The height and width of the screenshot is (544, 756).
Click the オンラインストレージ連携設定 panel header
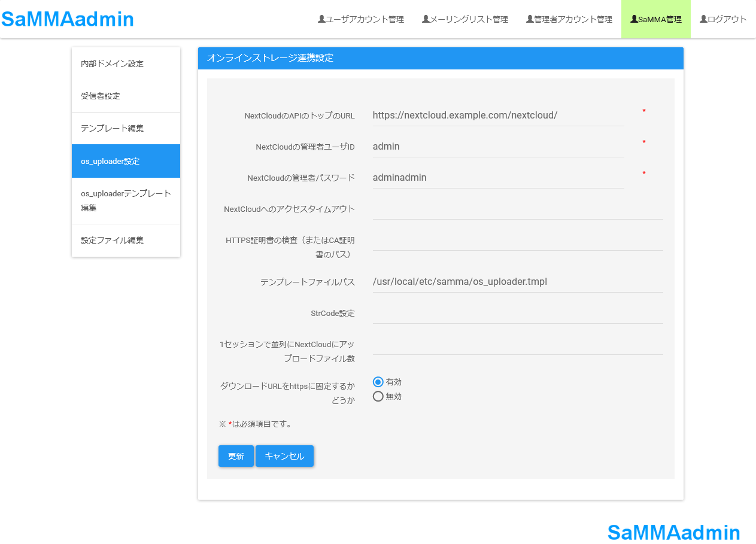coord(441,58)
